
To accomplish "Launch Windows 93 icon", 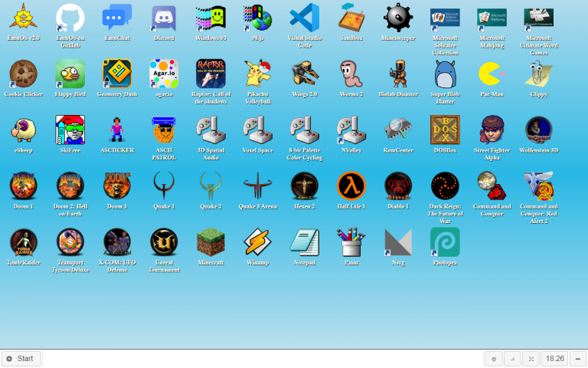I will [211, 18].
